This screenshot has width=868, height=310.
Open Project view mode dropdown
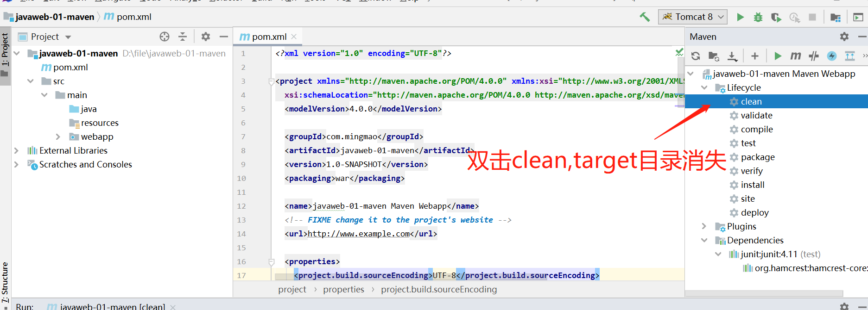(68, 37)
